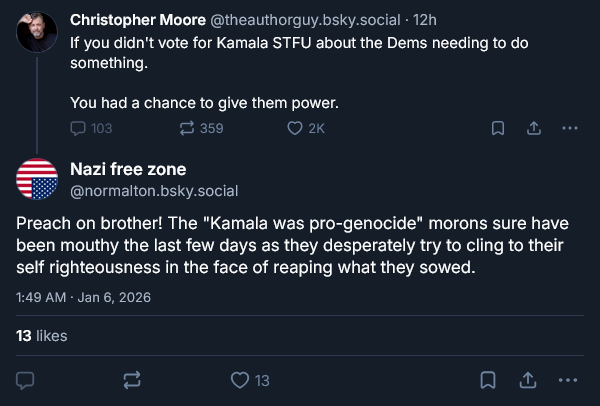Repost the Nazi free zone post
The image size is (600, 406).
coord(131,380)
